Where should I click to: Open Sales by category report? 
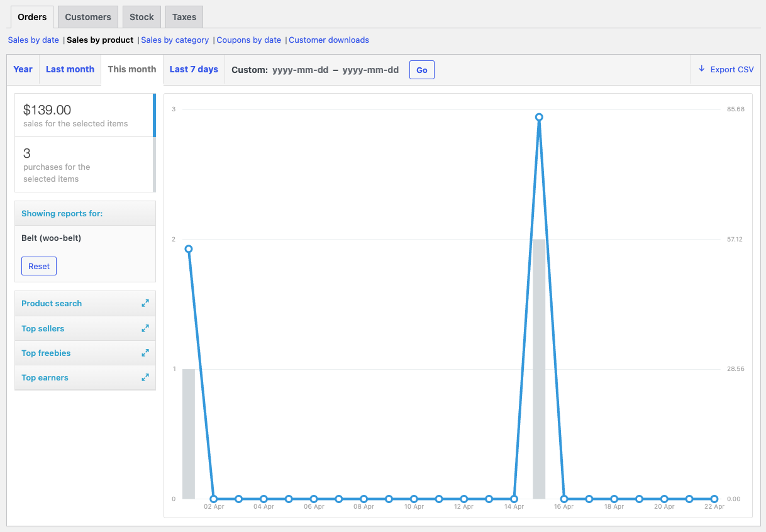pos(175,40)
